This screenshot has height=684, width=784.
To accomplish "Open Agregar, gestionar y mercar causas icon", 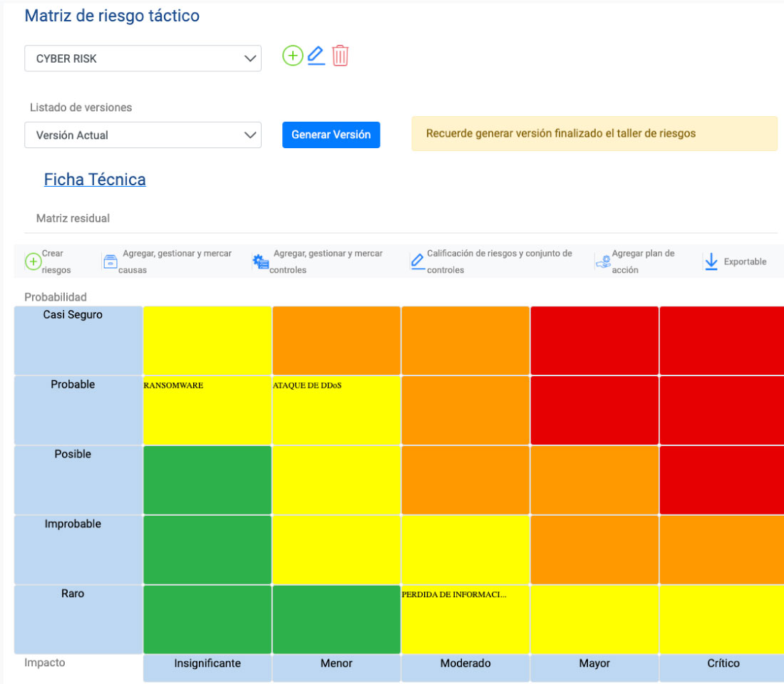I will 110,261.
